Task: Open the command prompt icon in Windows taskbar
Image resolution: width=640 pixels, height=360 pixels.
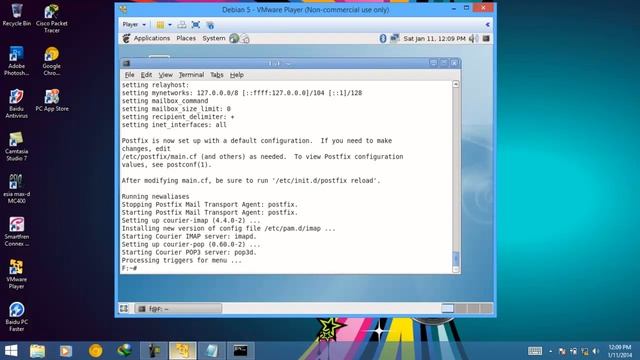Action: (240, 351)
